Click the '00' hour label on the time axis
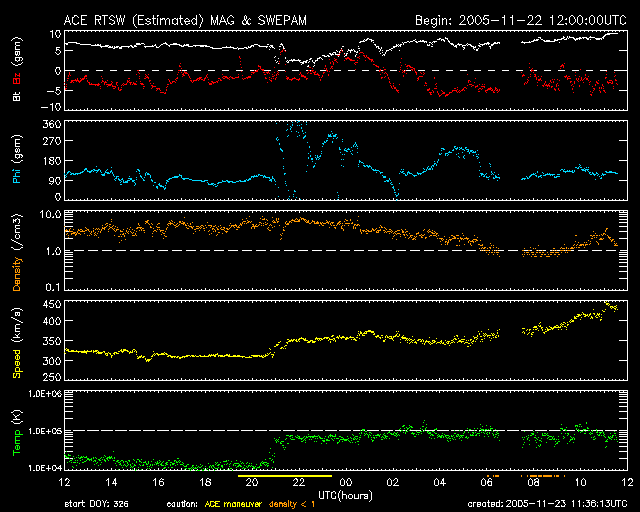 point(346,482)
